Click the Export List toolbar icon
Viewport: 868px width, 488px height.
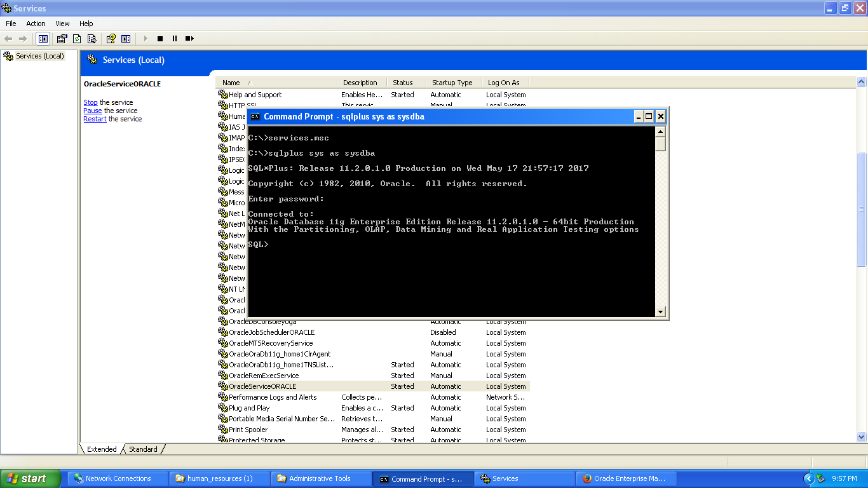(x=92, y=39)
